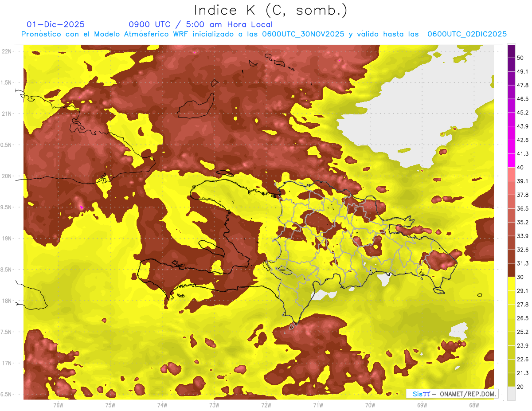Click the '70W' longitude label
Screen dimensions: 532x411
[x=370, y=405]
